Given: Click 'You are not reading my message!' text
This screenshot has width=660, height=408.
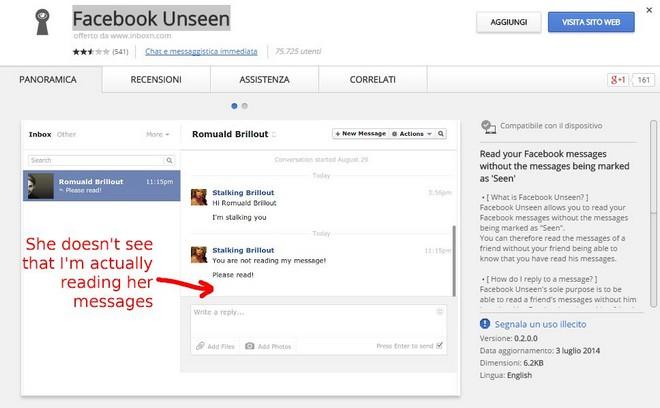Looking at the screenshot, I should pos(269,261).
